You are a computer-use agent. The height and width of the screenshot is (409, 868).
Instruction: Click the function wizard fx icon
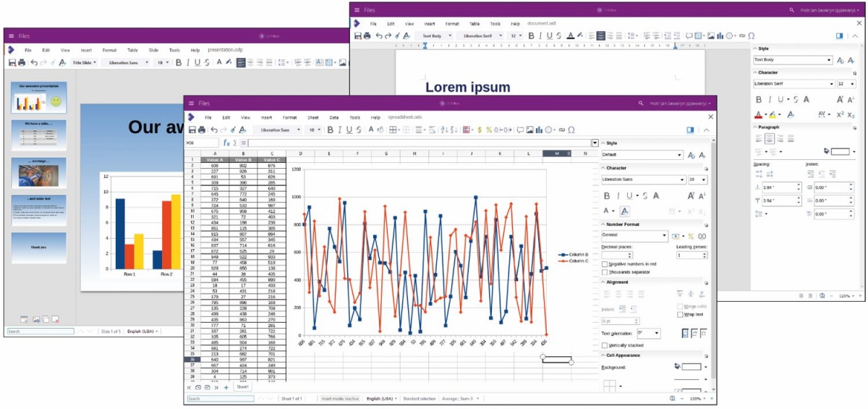(226, 143)
